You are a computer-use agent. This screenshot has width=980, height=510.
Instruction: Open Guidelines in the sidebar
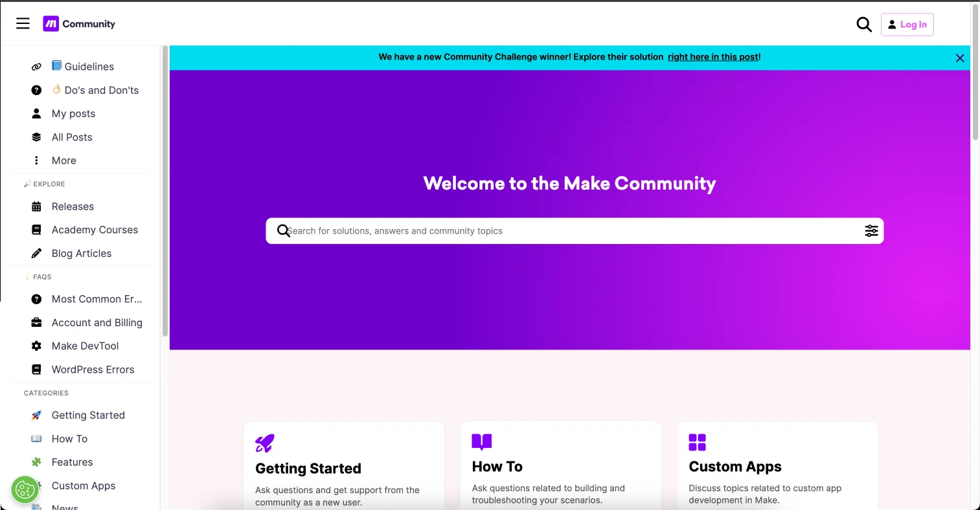coord(83,67)
